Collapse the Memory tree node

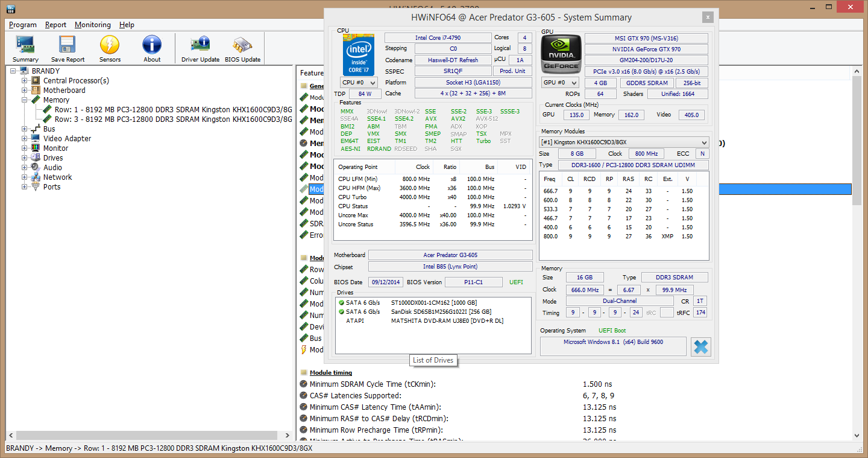tap(25, 100)
